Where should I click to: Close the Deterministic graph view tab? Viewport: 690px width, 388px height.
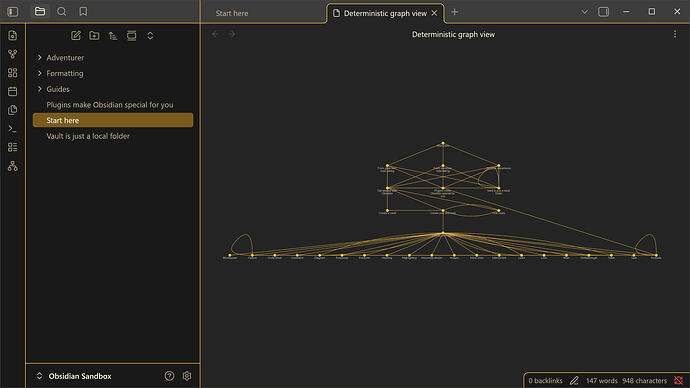point(434,13)
